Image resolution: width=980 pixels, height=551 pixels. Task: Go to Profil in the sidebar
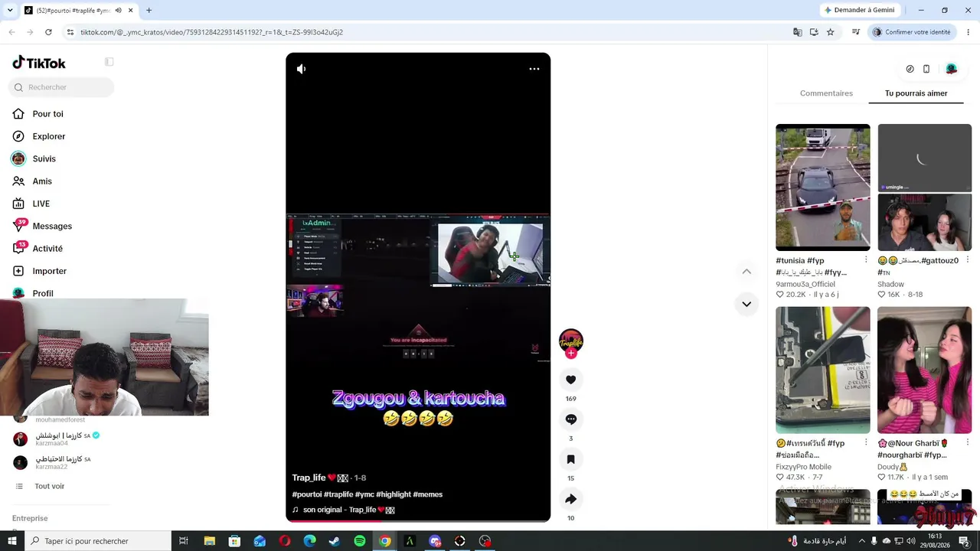click(x=43, y=293)
